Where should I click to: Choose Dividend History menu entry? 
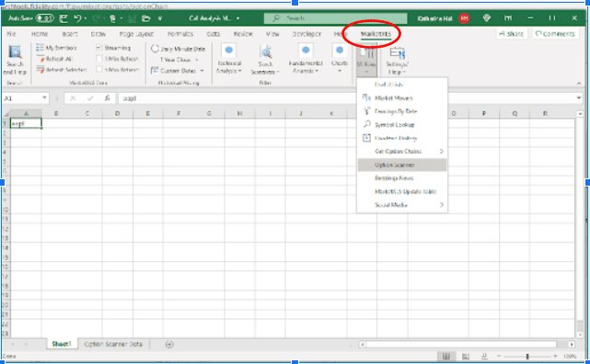tap(402, 138)
